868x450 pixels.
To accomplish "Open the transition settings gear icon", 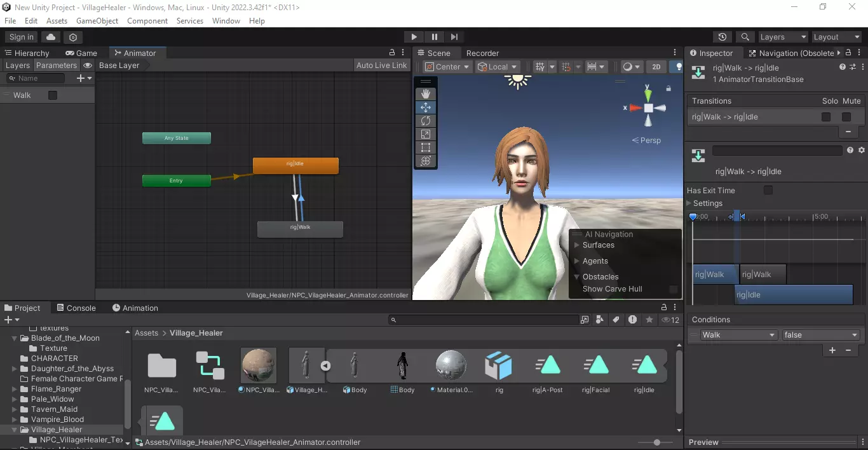I will pyautogui.click(x=862, y=151).
